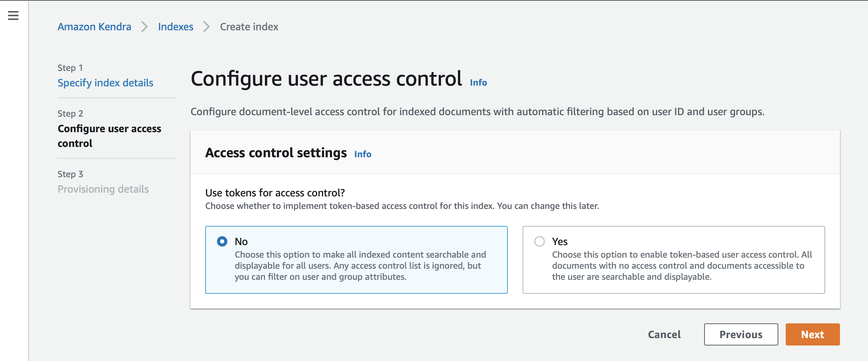Click the breadcrumb chevron after Indexes

tap(206, 27)
